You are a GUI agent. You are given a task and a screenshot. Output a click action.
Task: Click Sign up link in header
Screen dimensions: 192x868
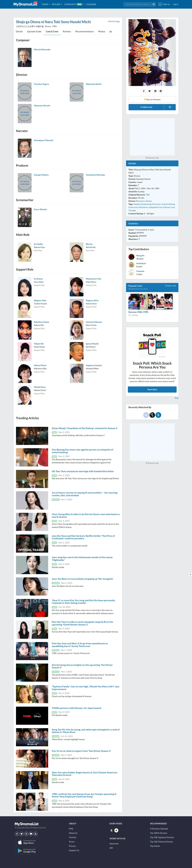[166, 4]
